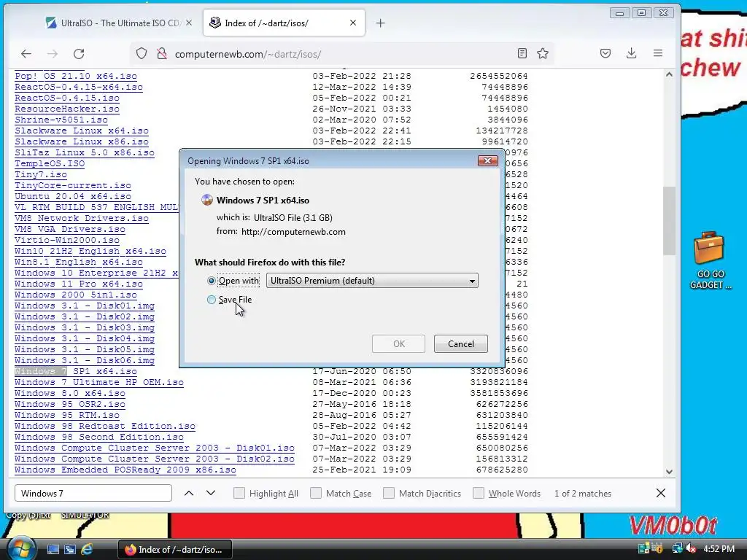The width and height of the screenshot is (747, 560).
Task: Click Firefox taskbar button Index of /~dartz/iso
Action: 175,550
